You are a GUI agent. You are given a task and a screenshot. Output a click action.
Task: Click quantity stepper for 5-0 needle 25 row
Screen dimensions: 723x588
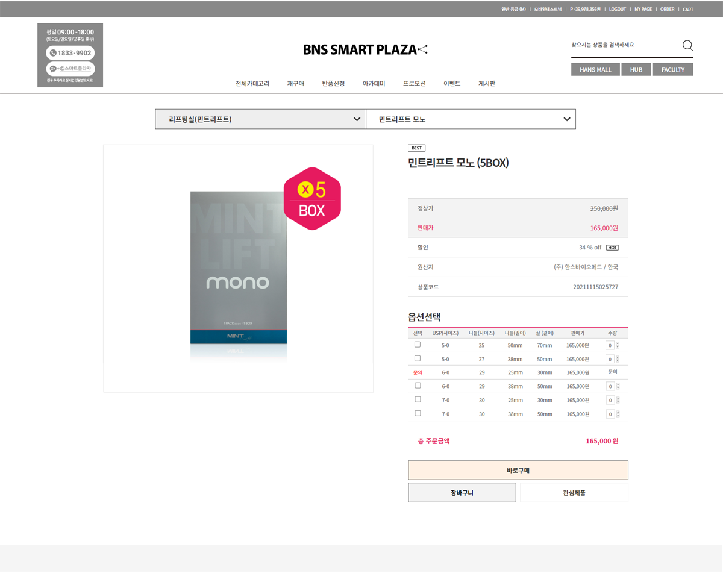617,345
